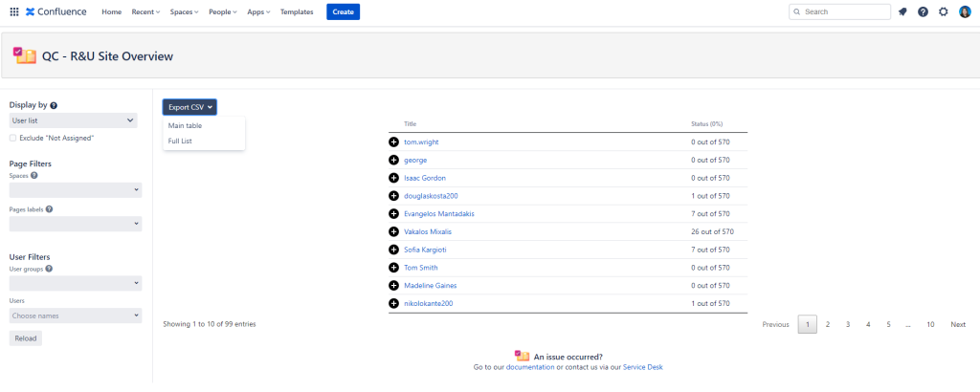Expand the tom.wright row plus icon
Image resolution: width=980 pixels, height=392 pixels.
coord(393,142)
